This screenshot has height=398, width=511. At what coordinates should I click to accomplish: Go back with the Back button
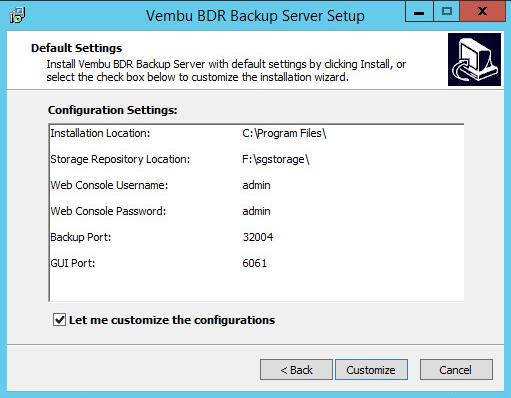pos(296,370)
